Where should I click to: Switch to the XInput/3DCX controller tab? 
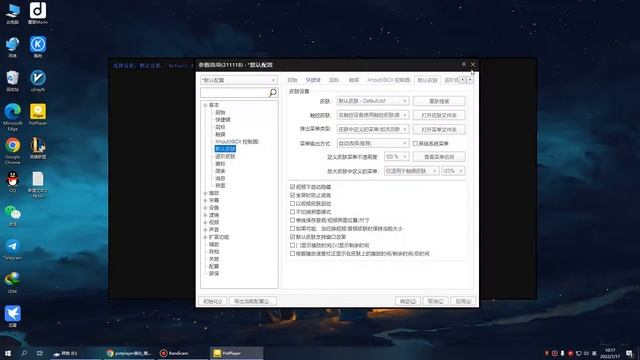pos(389,80)
